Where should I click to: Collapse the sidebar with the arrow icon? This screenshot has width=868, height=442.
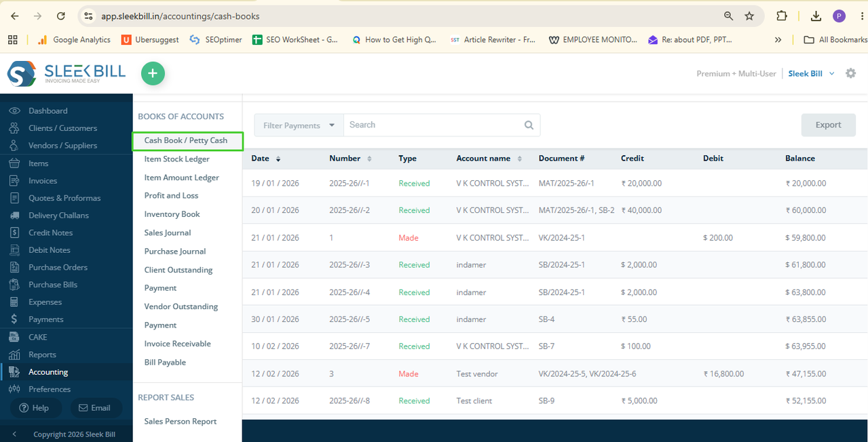[14, 435]
